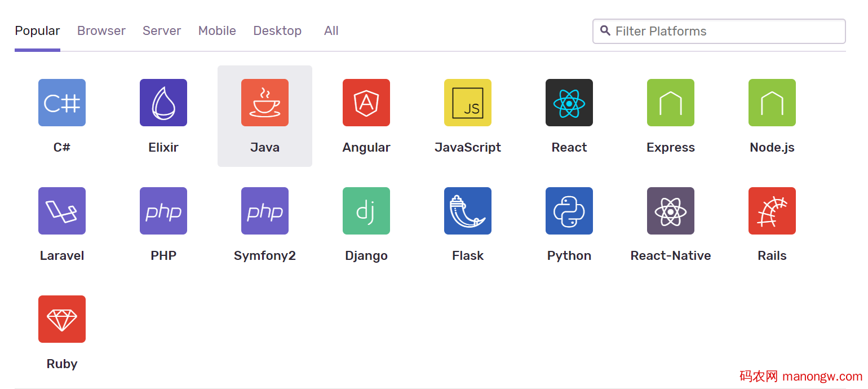This screenshot has height=389, width=868.
Task: Switch to the Browser tab
Action: coord(101,31)
